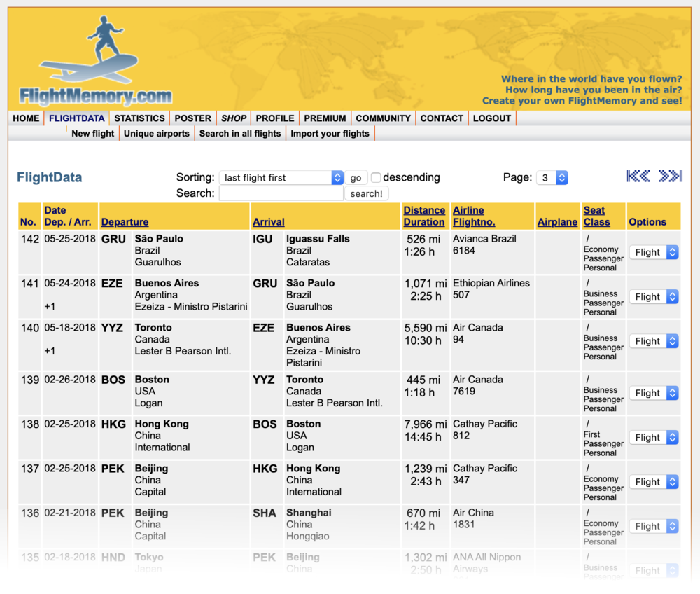Select the New flight submenu
Viewport: 700px width, 594px height.
click(x=92, y=133)
